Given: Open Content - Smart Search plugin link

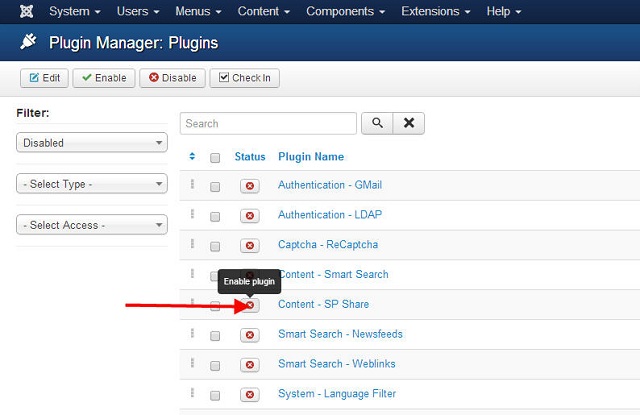Looking at the screenshot, I should pos(334,274).
